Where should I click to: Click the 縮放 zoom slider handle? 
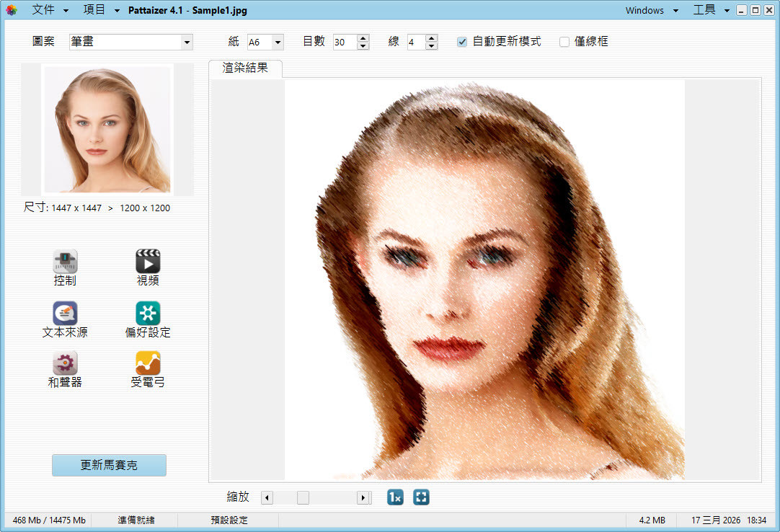pyautogui.click(x=303, y=497)
